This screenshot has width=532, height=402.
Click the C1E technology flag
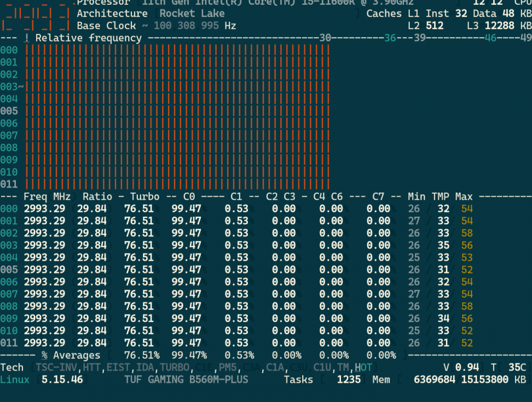point(204,368)
